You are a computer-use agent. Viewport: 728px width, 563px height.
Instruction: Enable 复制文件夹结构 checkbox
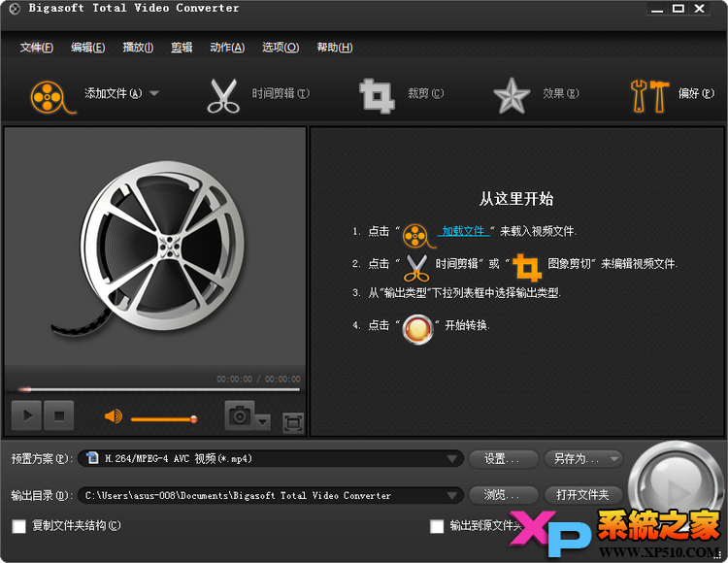(x=19, y=526)
